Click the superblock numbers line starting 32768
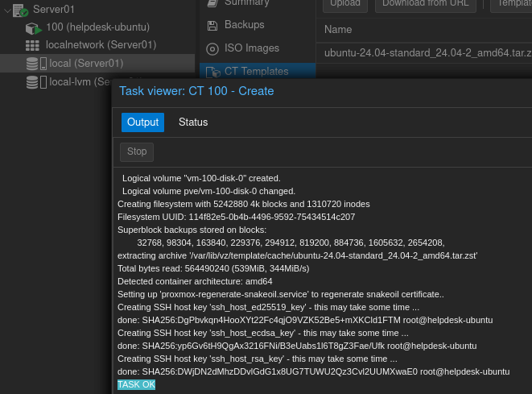This screenshot has height=394, width=532. pos(291,243)
